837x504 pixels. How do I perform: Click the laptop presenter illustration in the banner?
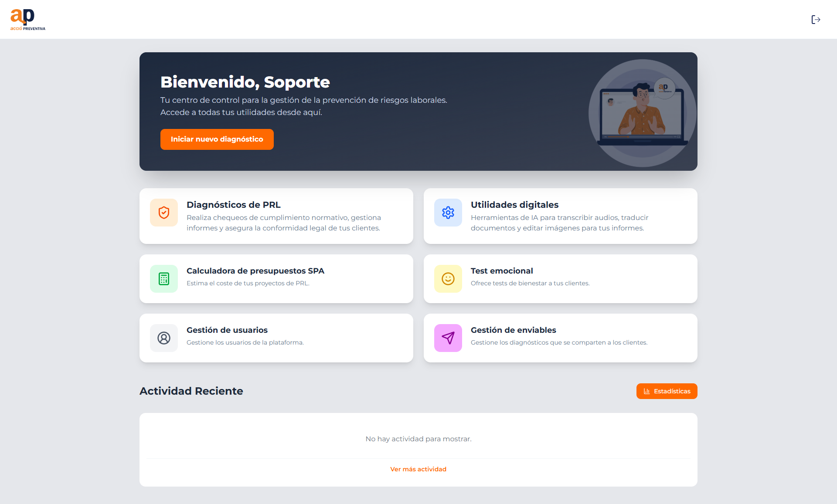click(x=643, y=113)
